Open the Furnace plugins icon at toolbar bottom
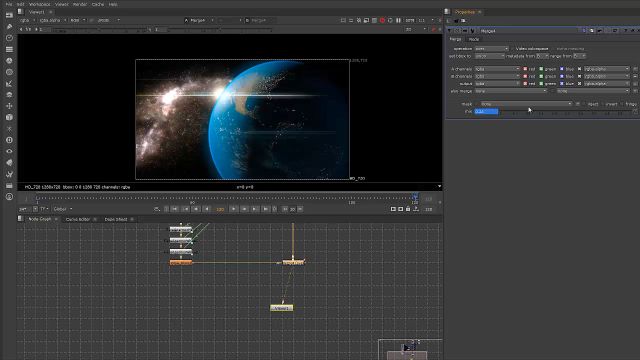640x360 pixels. tap(9, 197)
